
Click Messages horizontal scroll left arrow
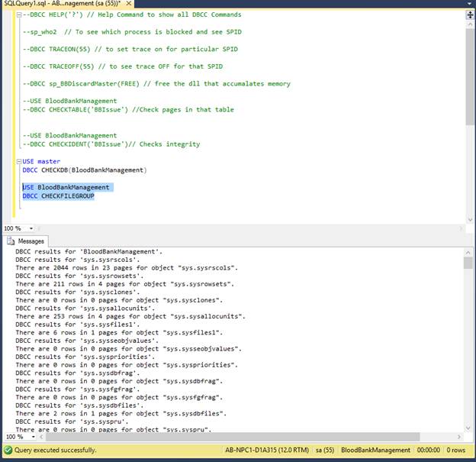point(41,437)
